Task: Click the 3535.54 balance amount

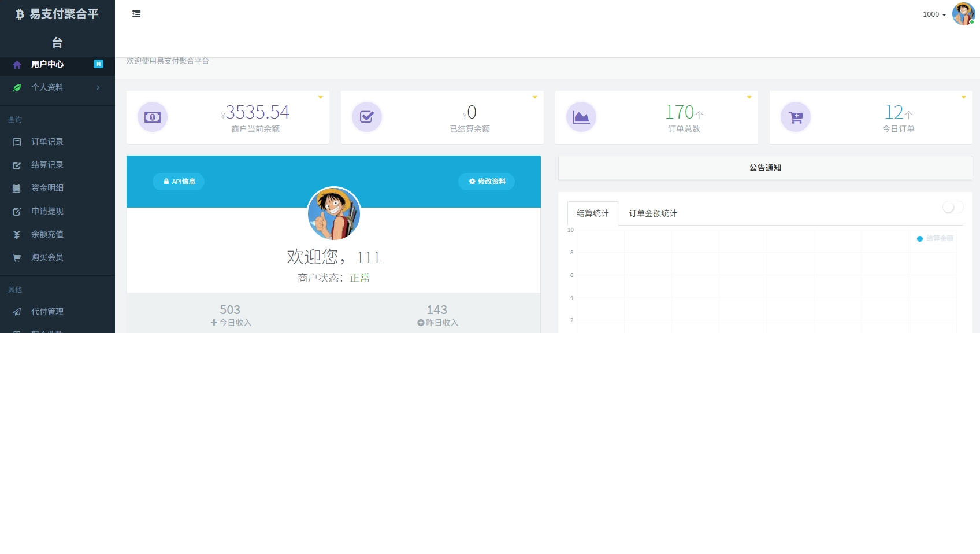Action: click(x=257, y=112)
